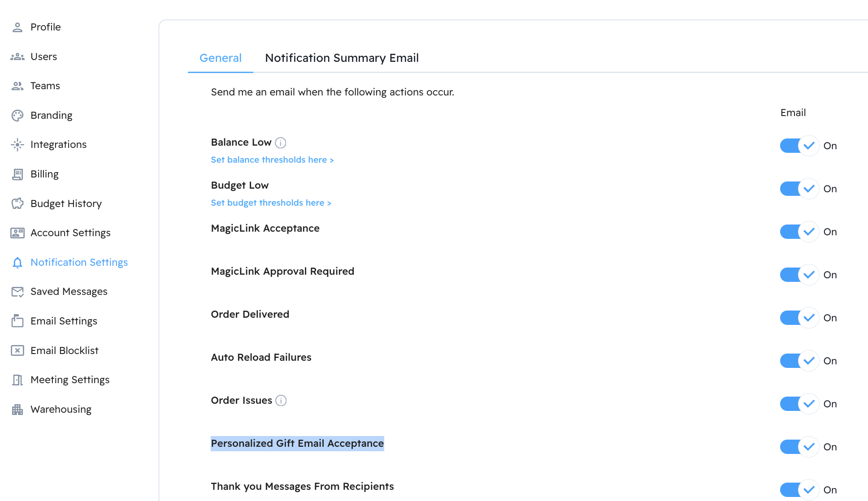Click the Email Blocklist icon

tap(17, 350)
